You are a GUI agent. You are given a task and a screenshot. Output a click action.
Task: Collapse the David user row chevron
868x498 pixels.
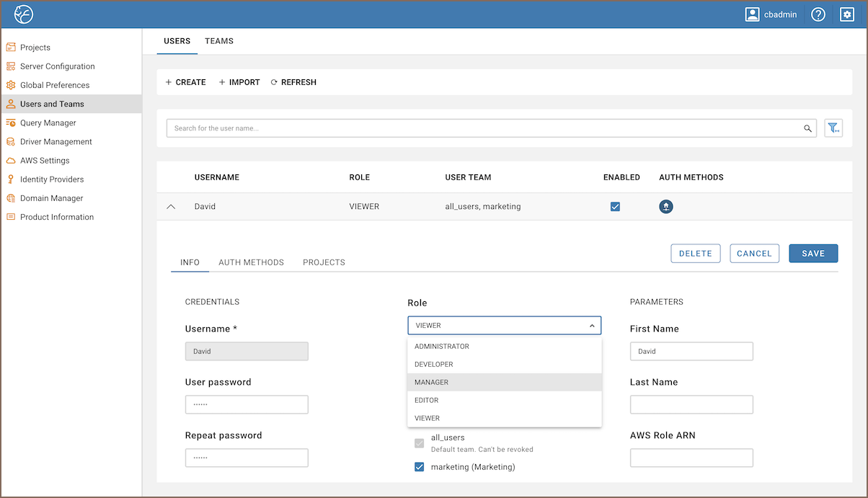coord(171,207)
